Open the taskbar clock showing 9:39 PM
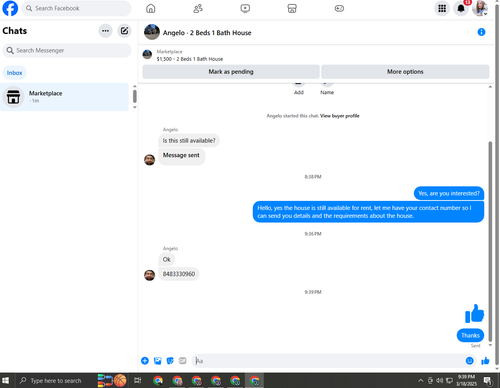The image size is (500, 388). click(x=466, y=380)
